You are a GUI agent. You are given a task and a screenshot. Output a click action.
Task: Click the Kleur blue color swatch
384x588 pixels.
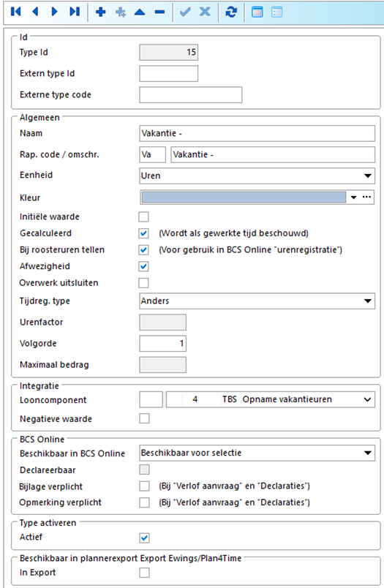244,197
